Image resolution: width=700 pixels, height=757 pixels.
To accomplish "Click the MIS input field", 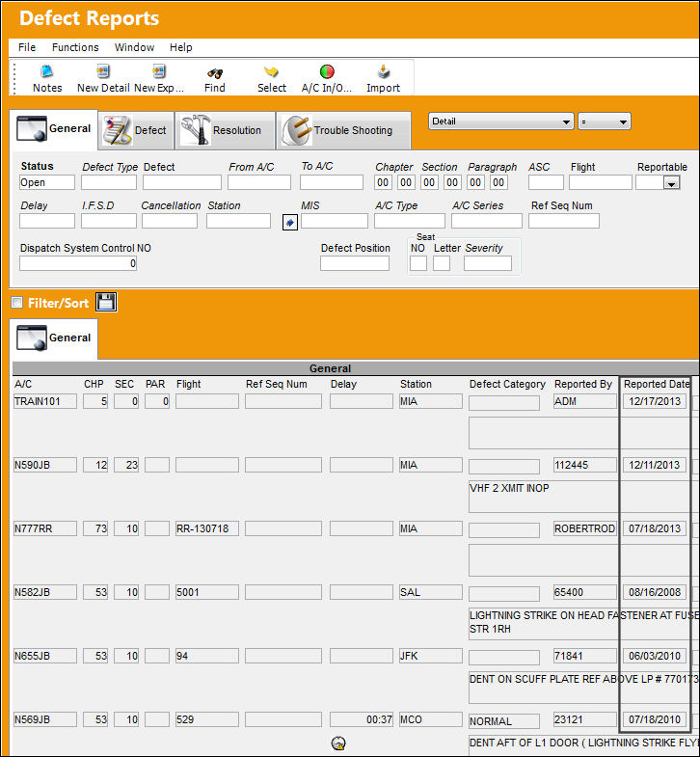I will 334,221.
